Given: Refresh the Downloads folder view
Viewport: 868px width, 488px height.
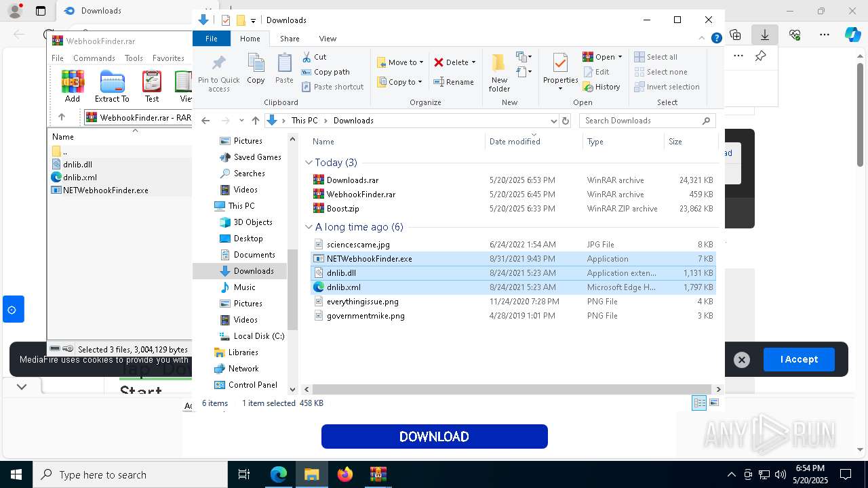Looking at the screenshot, I should 566,121.
